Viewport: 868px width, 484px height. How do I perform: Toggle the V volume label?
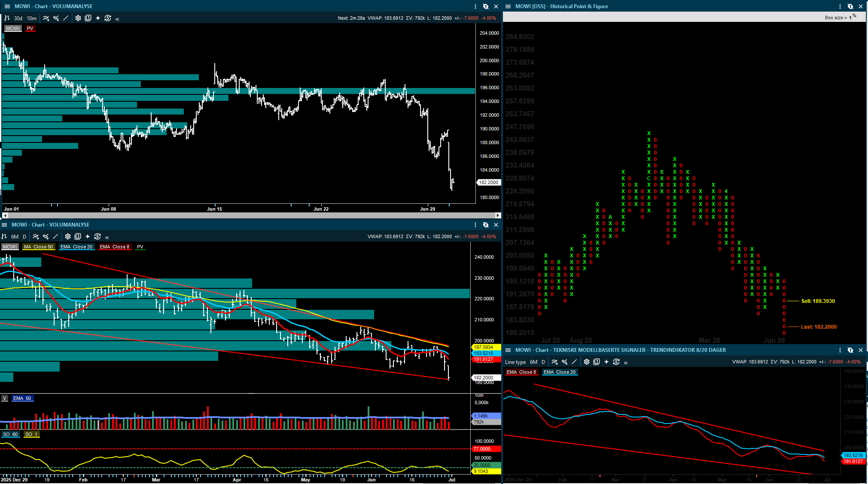pos(5,398)
